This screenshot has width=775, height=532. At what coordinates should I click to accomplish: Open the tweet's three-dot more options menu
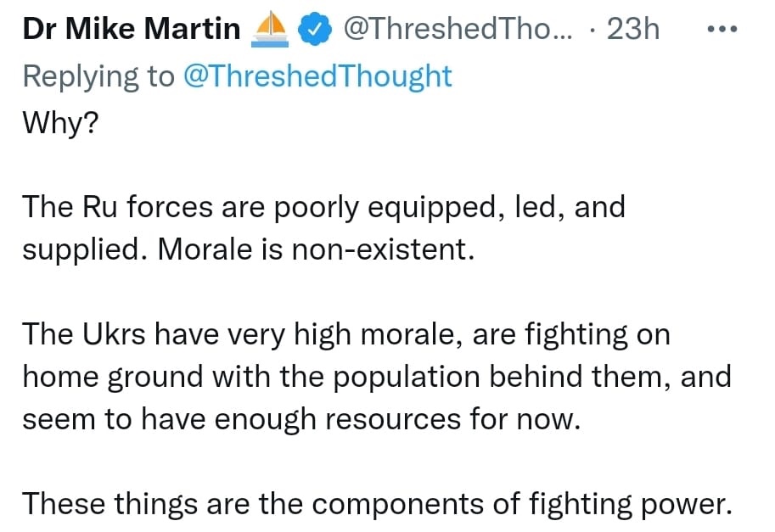pos(722,29)
